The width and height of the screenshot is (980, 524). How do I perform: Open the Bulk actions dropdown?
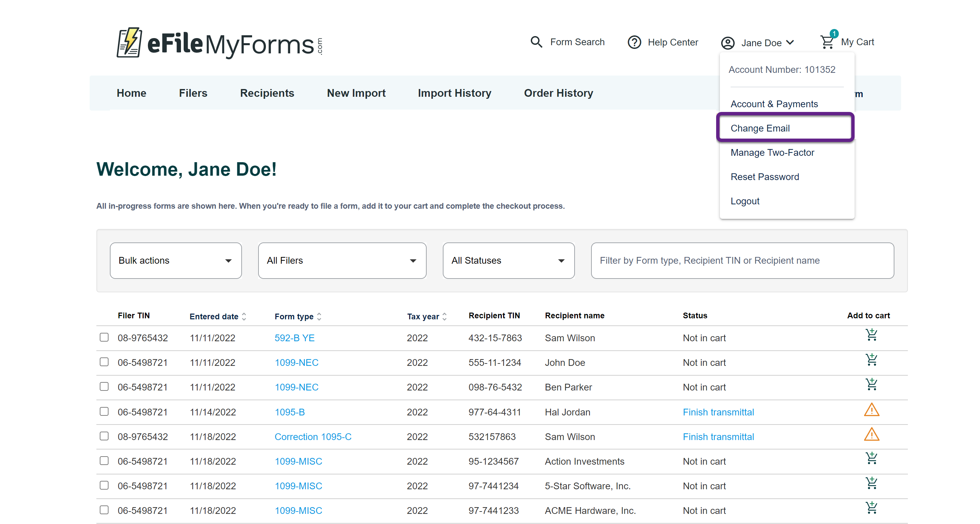point(175,261)
